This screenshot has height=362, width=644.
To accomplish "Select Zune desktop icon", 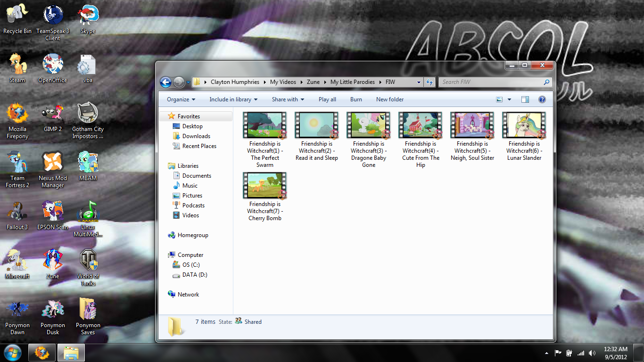I will (53, 264).
